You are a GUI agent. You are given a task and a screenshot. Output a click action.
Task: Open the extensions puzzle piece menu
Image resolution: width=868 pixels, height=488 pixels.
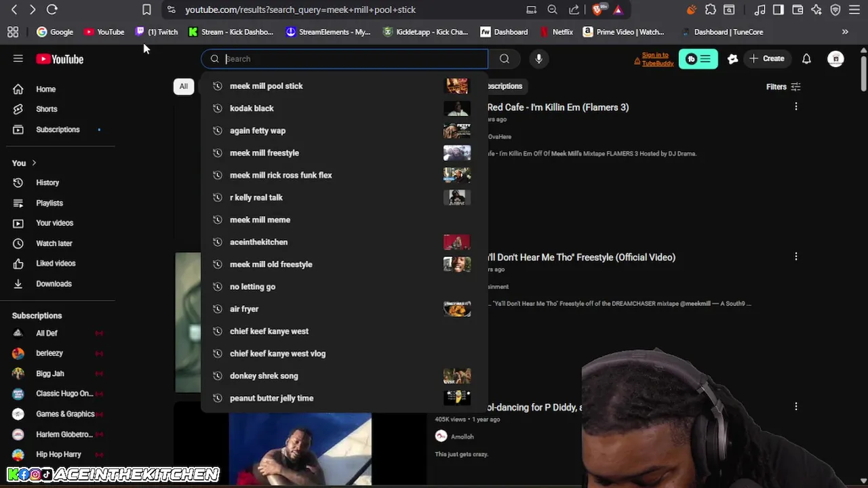coord(710,9)
